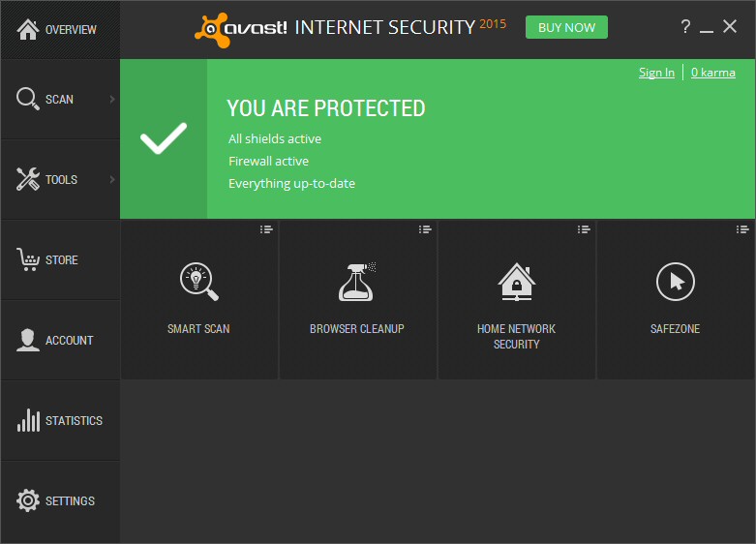Open the SafeZone tile options menu
Image resolution: width=756 pixels, height=544 pixels.
click(742, 229)
